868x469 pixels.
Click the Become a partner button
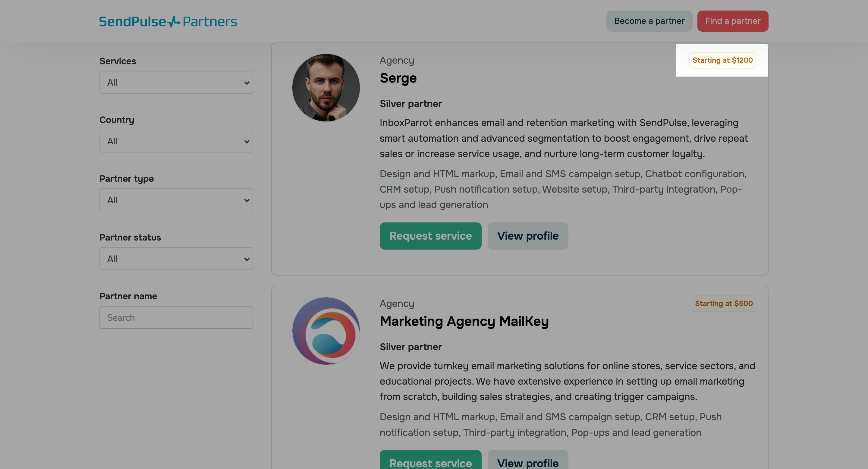pos(649,21)
